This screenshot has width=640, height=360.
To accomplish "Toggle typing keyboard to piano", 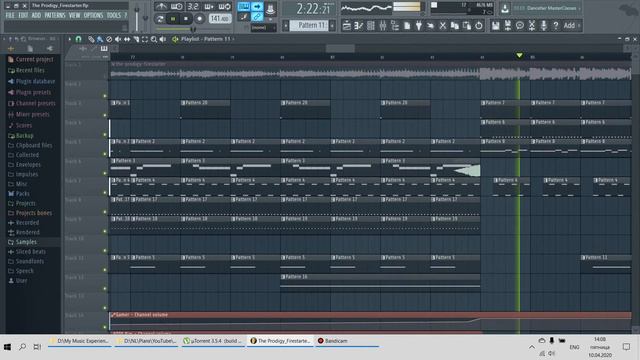I will 244,7.
